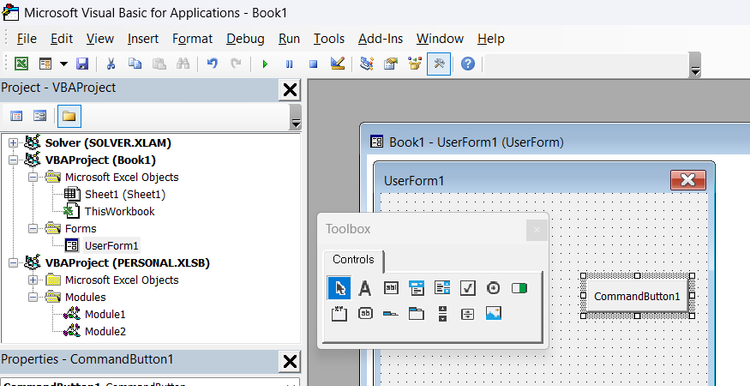The height and width of the screenshot is (386, 750).
Task: Pick TextBox control in Toolbox
Action: [391, 288]
